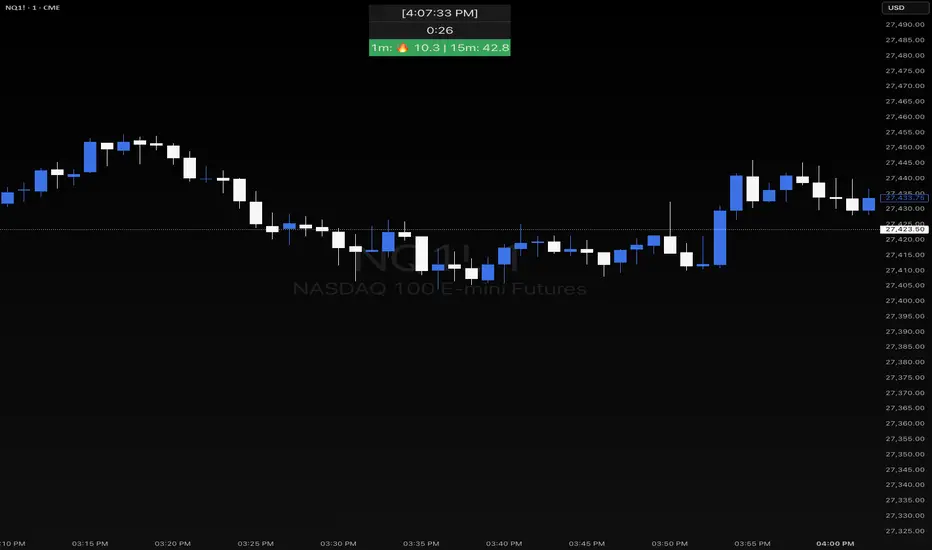Click the 03:50 PM time axis label
932x550 pixels.
669,543
